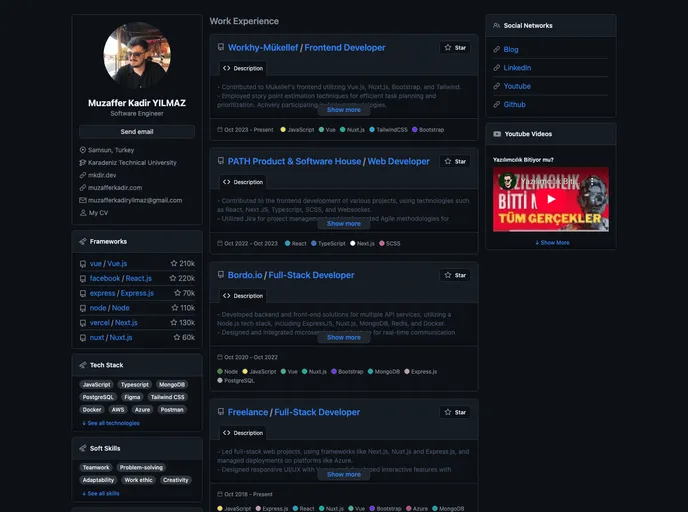This screenshot has height=512, width=688.
Task: Select the Creativity skill tag
Action: [x=176, y=480]
